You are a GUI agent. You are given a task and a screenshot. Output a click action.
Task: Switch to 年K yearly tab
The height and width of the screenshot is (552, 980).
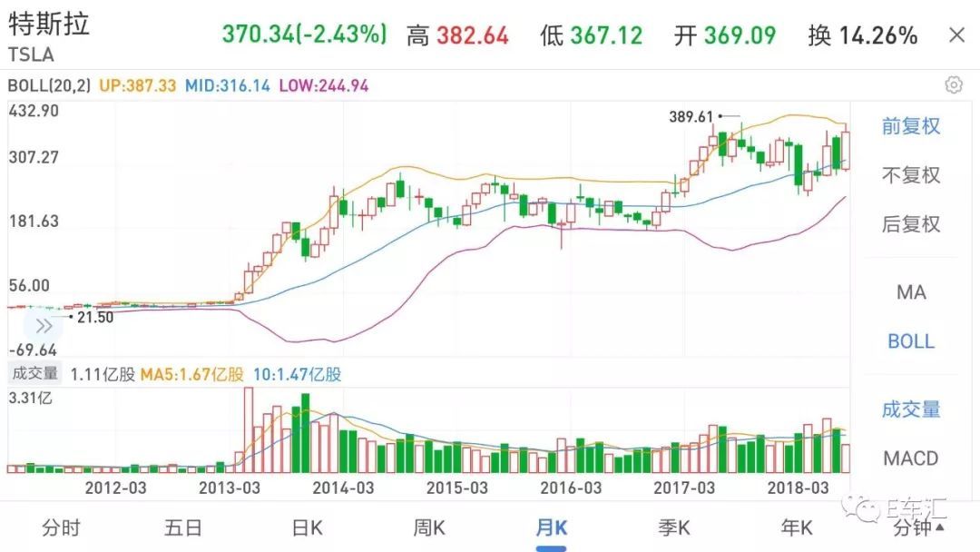(797, 527)
